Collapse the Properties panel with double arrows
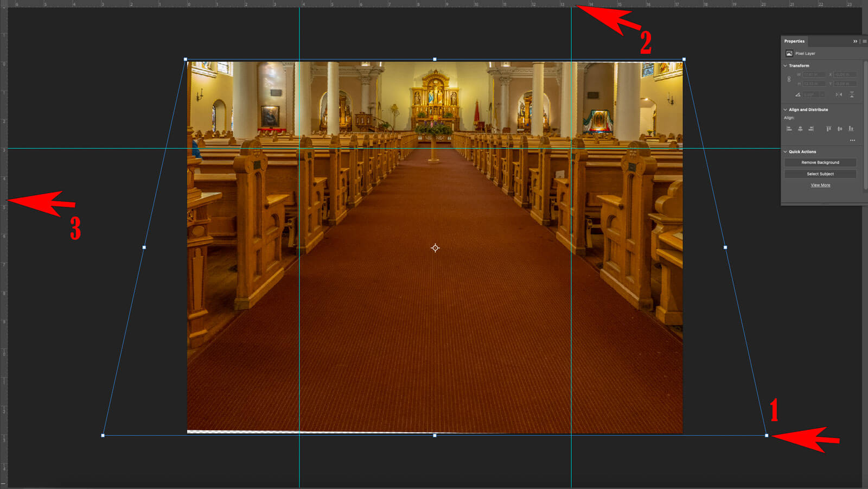The height and width of the screenshot is (489, 868). [x=855, y=41]
